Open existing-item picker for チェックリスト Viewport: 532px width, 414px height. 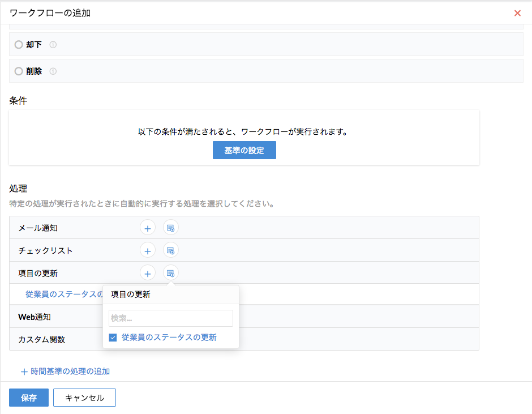170,250
